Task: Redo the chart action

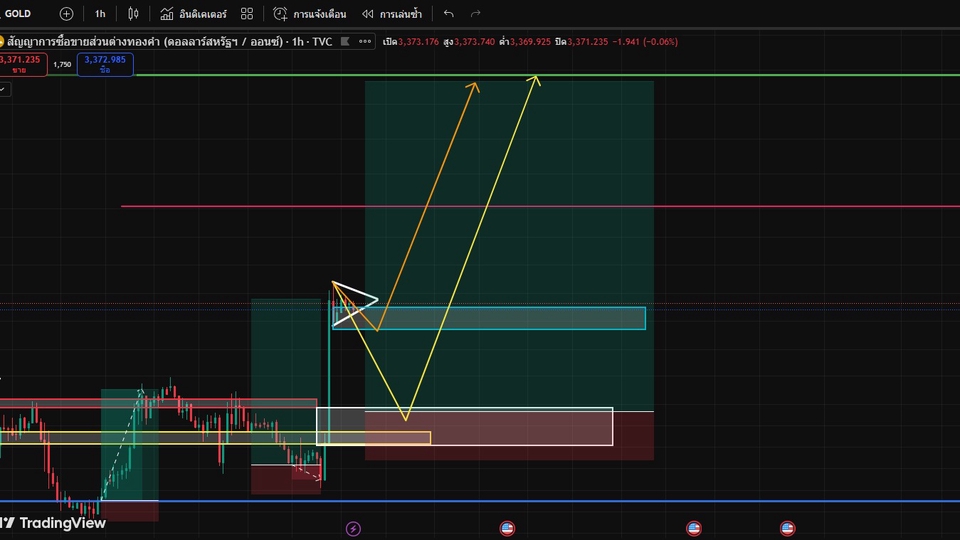Action: tap(475, 14)
